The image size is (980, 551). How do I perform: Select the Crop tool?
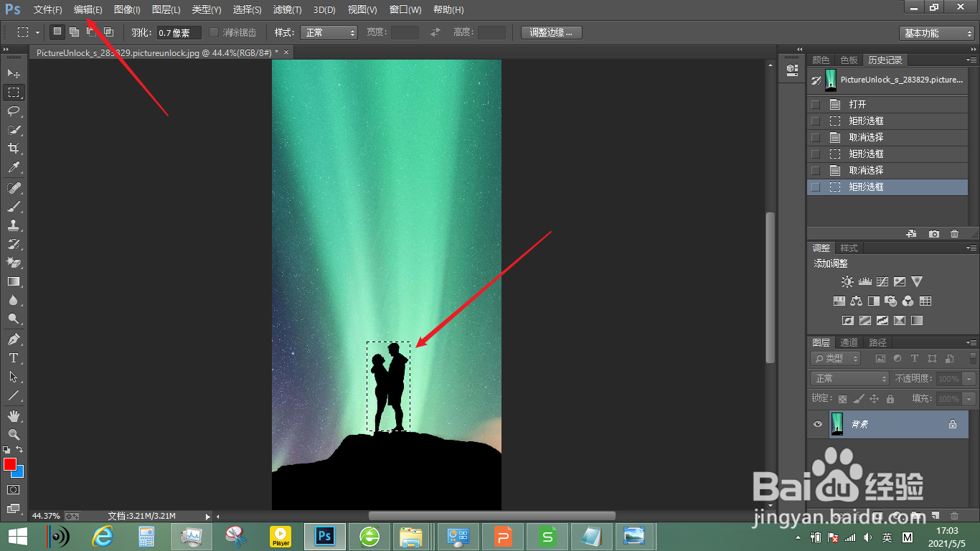(14, 149)
